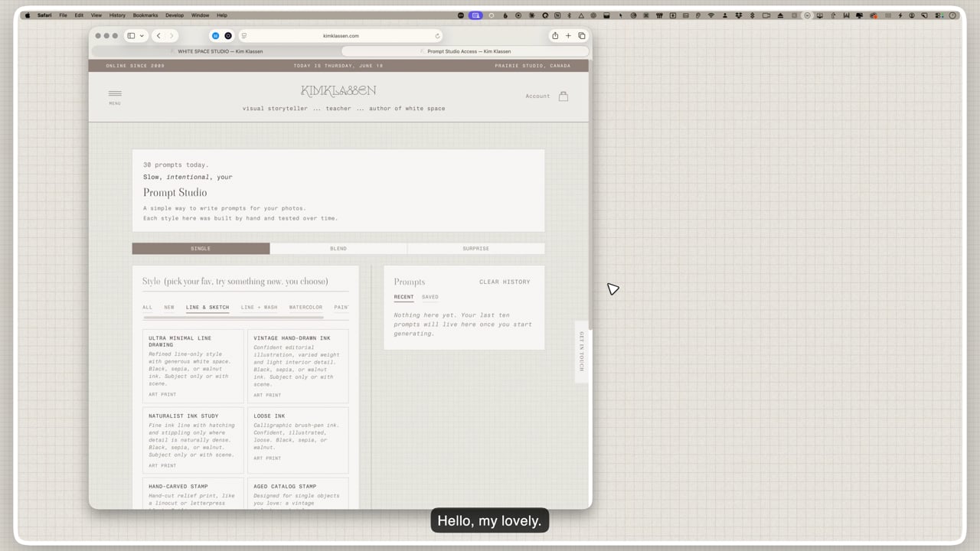Viewport: 980px width, 551px height.
Task: Reload the page with the refresh icon
Action: [x=437, y=36]
